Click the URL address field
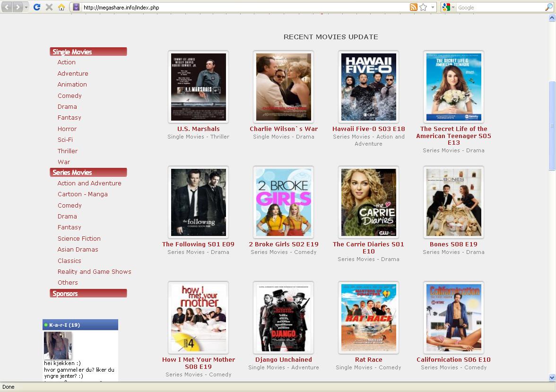The height and width of the screenshot is (392, 556). 245,8
